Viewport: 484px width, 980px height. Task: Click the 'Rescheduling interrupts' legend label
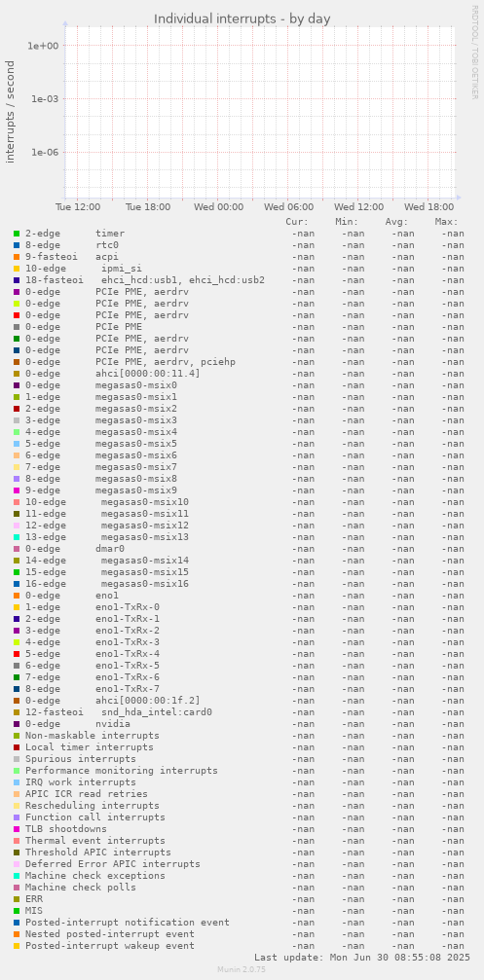(92, 806)
